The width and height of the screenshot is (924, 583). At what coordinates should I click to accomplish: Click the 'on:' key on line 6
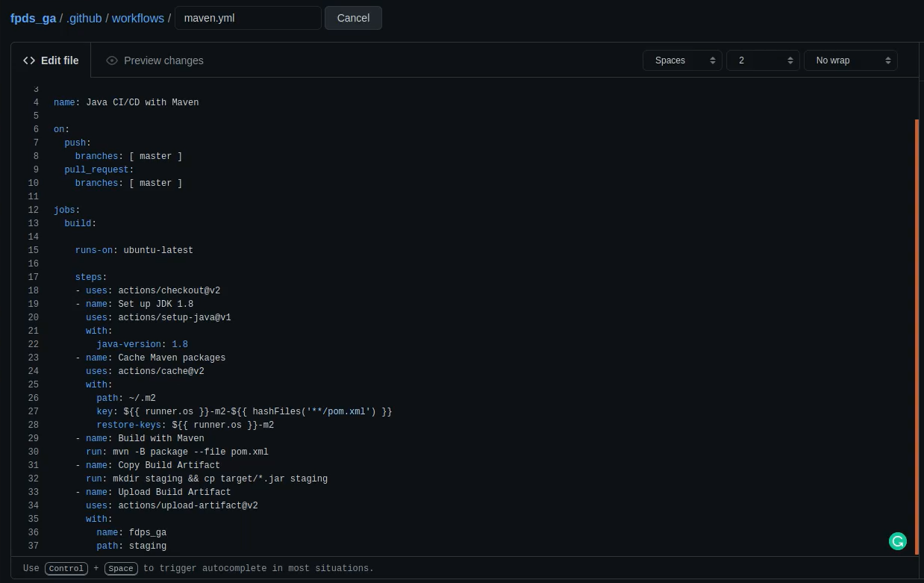point(61,129)
